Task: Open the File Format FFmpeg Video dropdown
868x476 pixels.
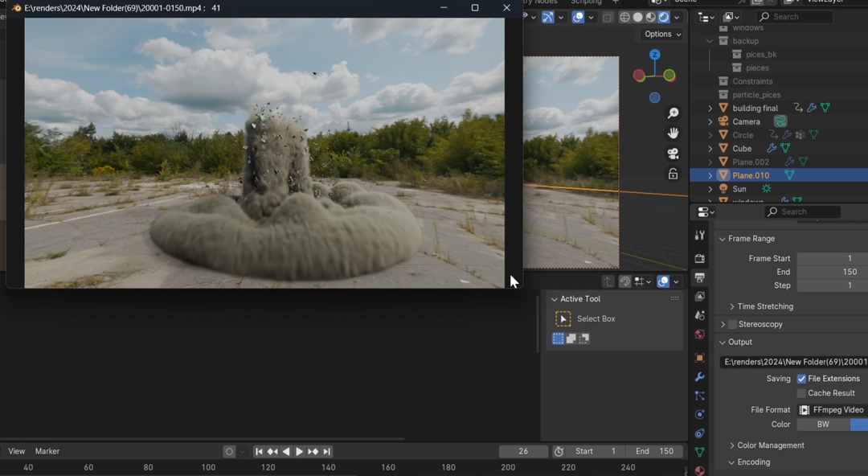Action: coord(832,409)
